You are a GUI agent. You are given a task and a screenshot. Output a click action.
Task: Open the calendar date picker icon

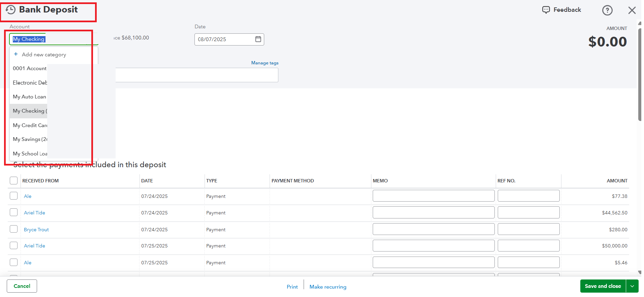click(x=258, y=39)
